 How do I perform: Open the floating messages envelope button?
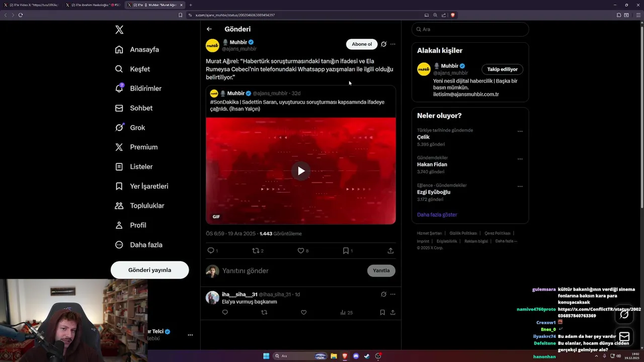point(624,336)
